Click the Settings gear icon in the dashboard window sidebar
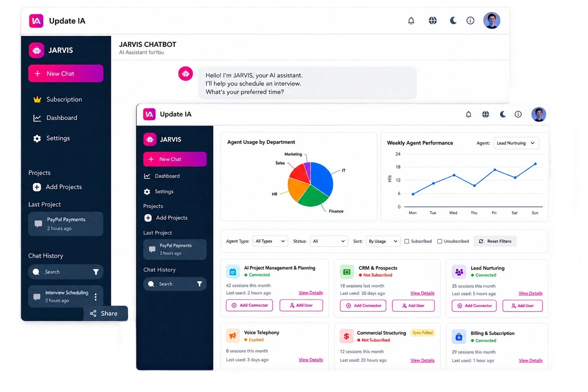Screen dimensions: 588x392 pos(147,192)
